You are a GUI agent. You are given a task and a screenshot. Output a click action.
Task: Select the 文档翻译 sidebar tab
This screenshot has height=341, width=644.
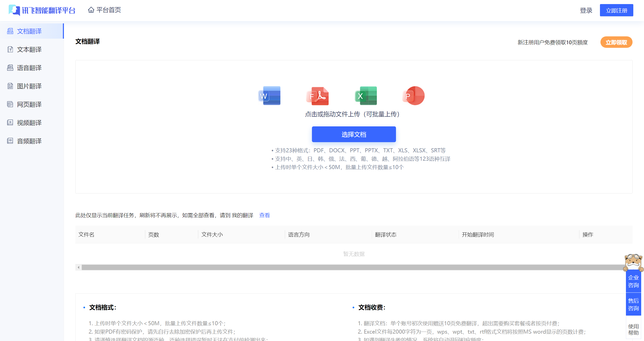point(29,31)
